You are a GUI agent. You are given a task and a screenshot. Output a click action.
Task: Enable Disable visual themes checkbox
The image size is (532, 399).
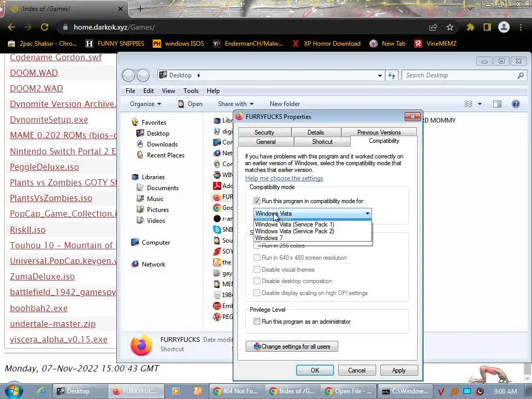click(257, 270)
